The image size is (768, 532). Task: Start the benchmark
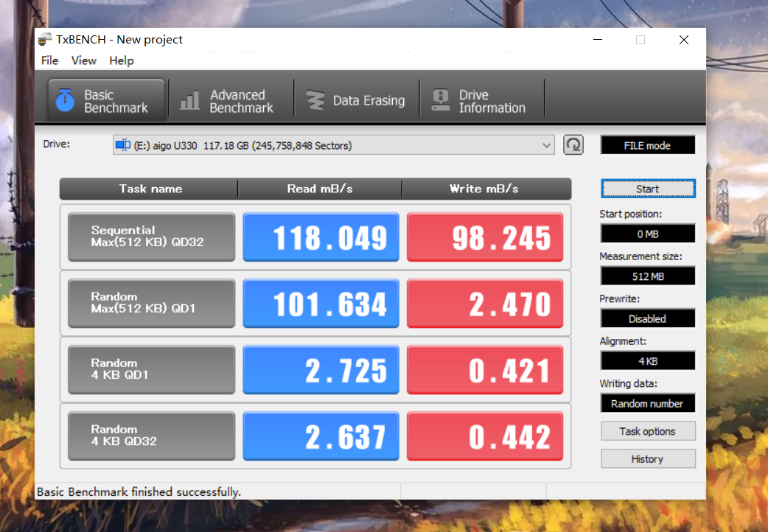pyautogui.click(x=648, y=189)
